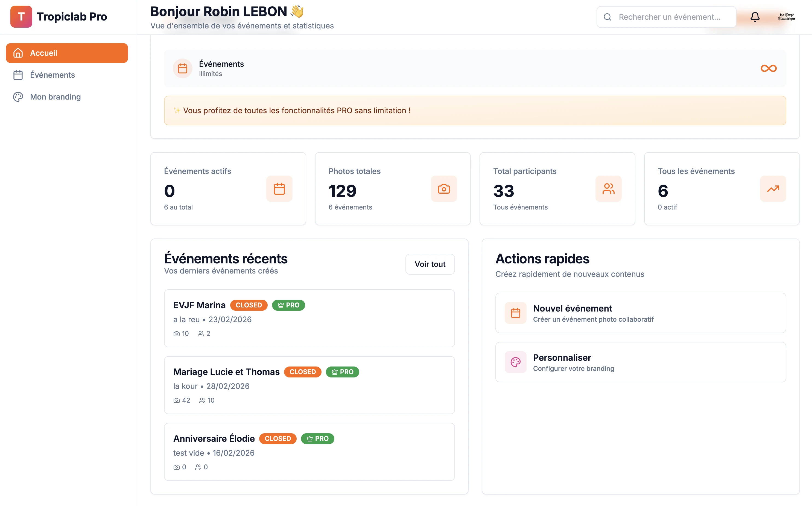Click the palette icon next to Personnaliser
The height and width of the screenshot is (506, 812).
click(x=515, y=362)
